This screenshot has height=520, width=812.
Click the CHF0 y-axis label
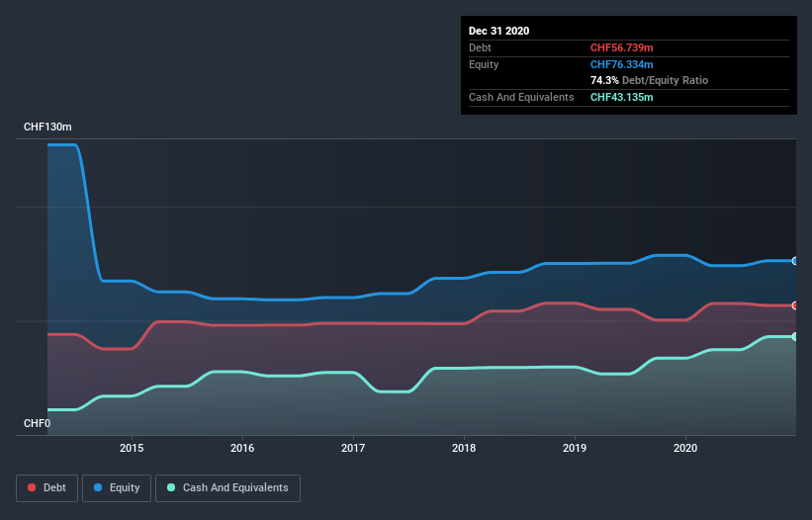(37, 423)
